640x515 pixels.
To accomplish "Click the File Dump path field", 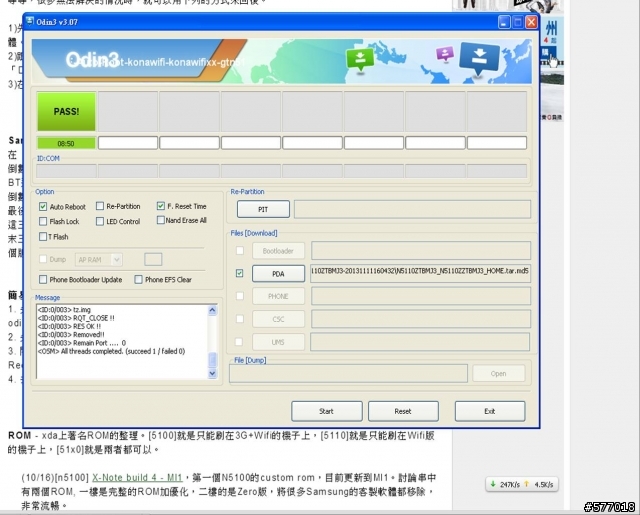I will tap(348, 373).
